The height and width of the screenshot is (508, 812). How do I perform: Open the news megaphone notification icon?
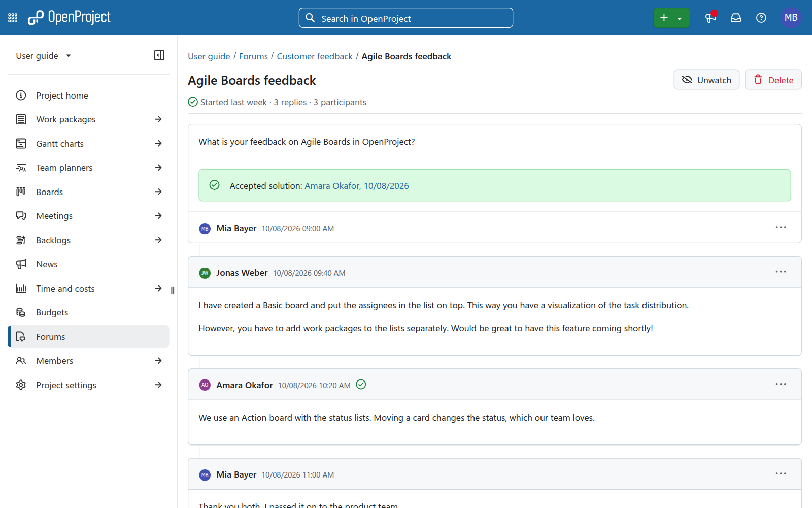click(710, 18)
